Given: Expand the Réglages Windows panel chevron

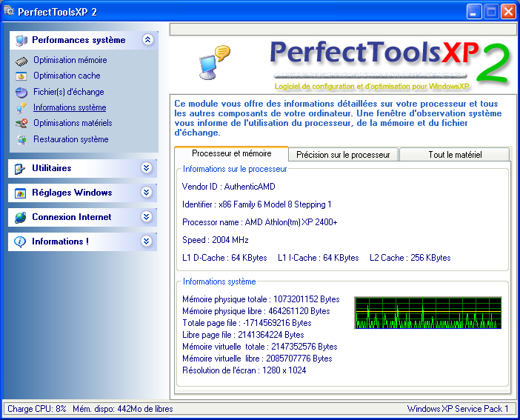Looking at the screenshot, I should pyautogui.click(x=146, y=193).
